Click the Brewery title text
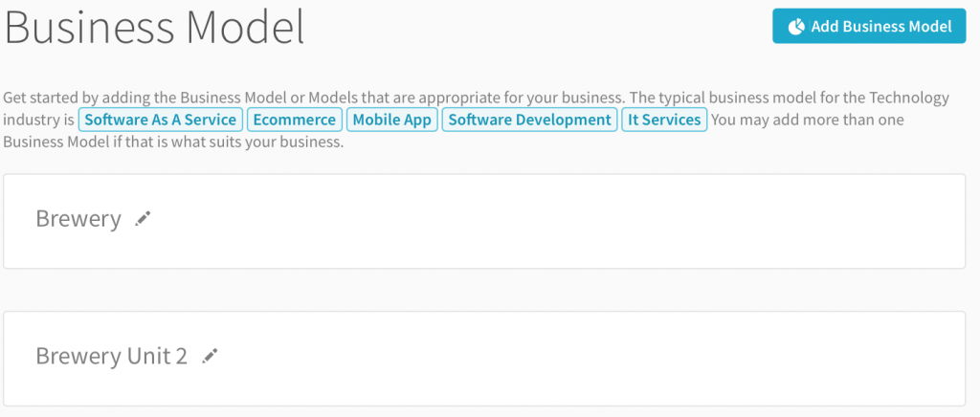The image size is (980, 417). pyautogui.click(x=78, y=219)
